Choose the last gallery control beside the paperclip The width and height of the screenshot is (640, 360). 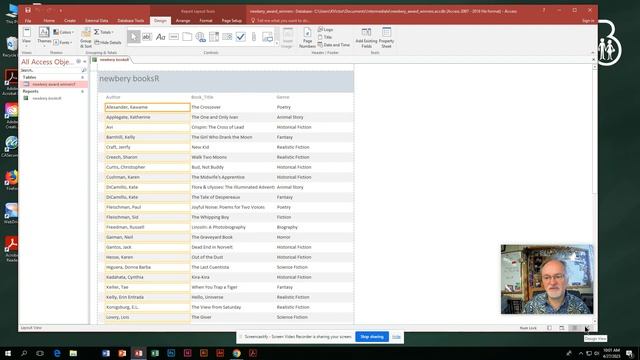tap(267, 37)
